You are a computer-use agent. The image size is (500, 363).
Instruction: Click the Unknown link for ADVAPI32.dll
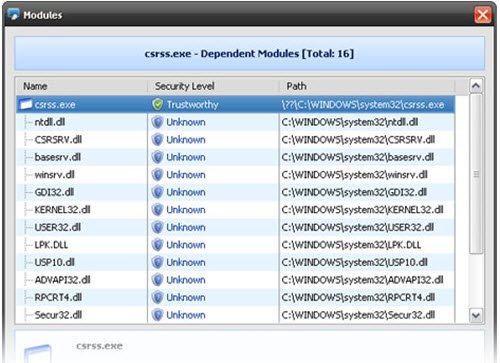[186, 280]
